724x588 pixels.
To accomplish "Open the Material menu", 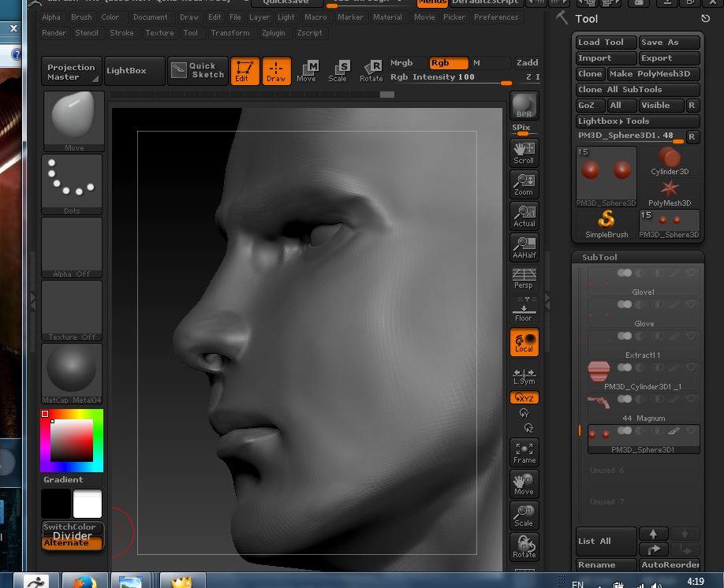I will coord(387,17).
